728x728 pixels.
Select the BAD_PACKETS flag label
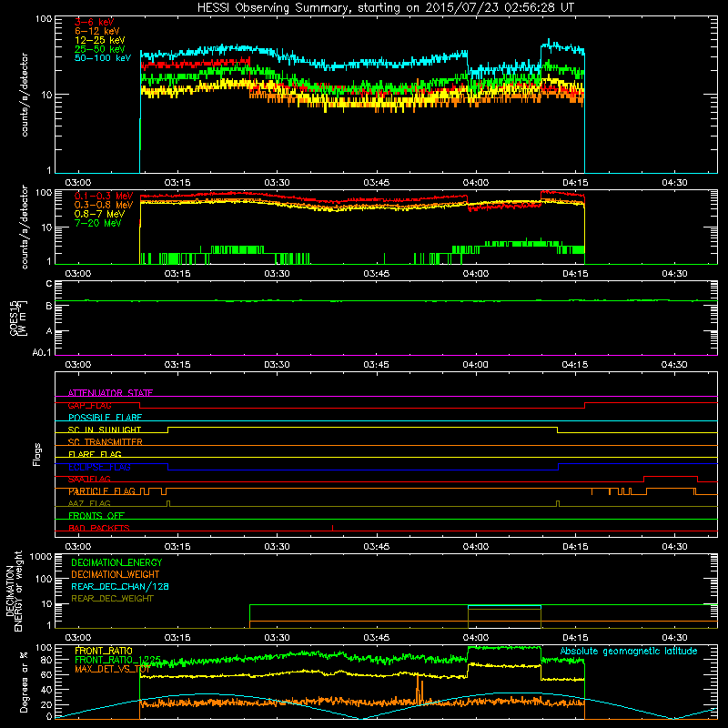click(x=99, y=528)
